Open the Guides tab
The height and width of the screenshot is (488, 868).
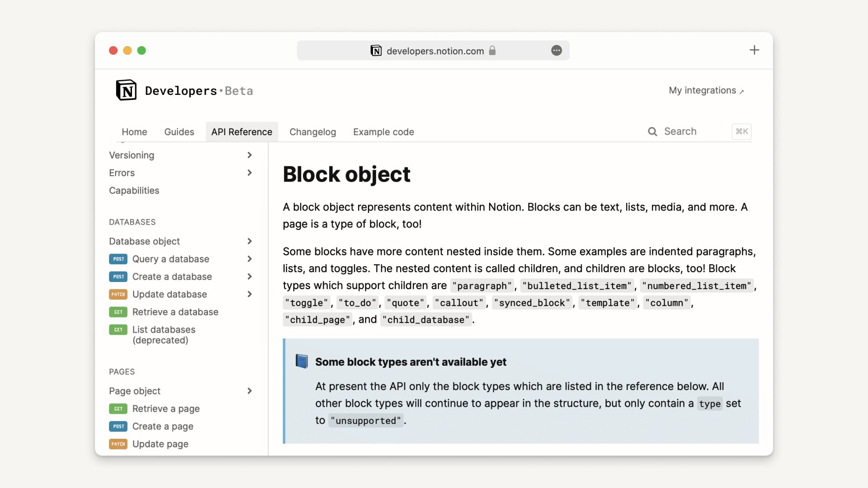click(x=179, y=132)
